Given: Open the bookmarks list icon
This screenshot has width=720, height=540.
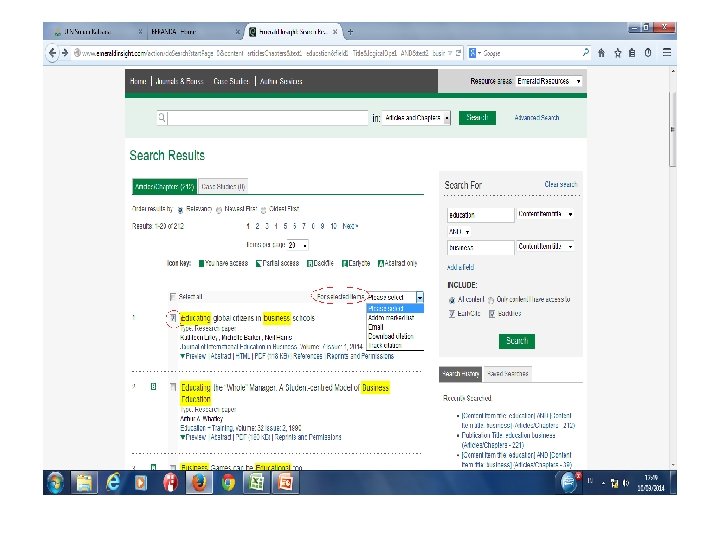Looking at the screenshot, I should pos(632,53).
